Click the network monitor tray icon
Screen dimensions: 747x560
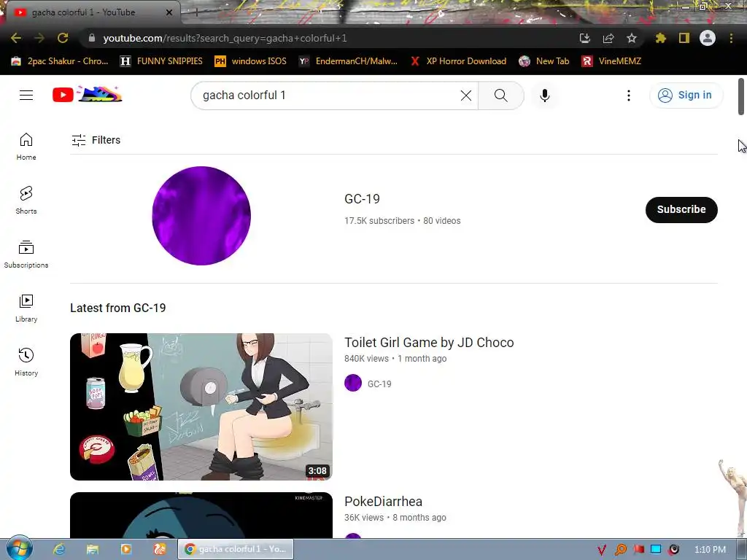pyautogui.click(x=656, y=549)
